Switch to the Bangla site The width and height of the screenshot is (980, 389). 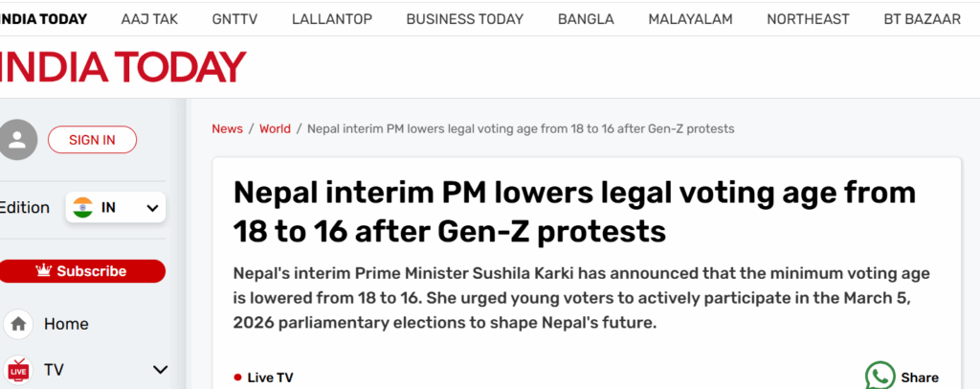click(x=586, y=19)
